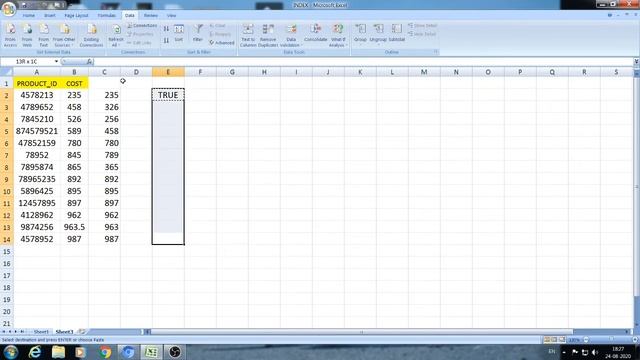This screenshot has height=360, width=640.
Task: Click next sheet navigation arrow
Action: (16, 332)
